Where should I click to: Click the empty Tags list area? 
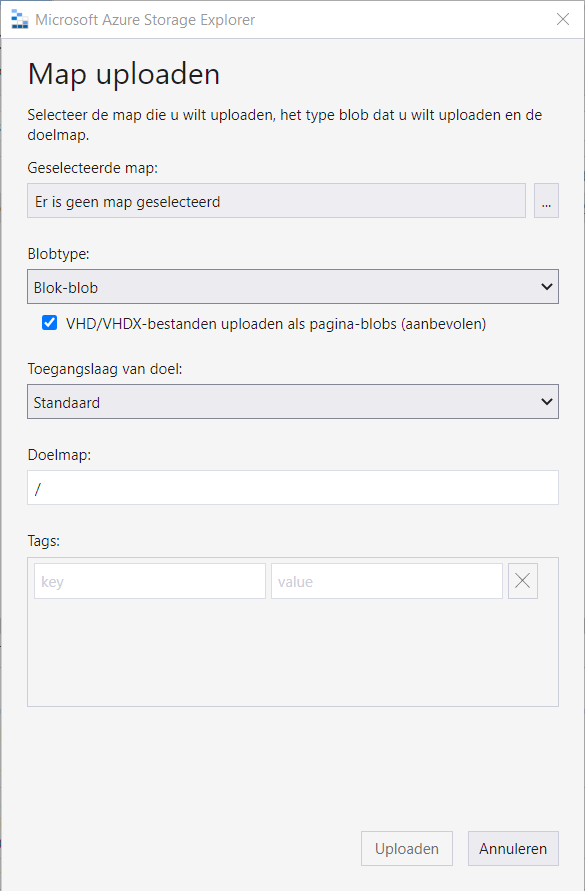pyautogui.click(x=293, y=653)
